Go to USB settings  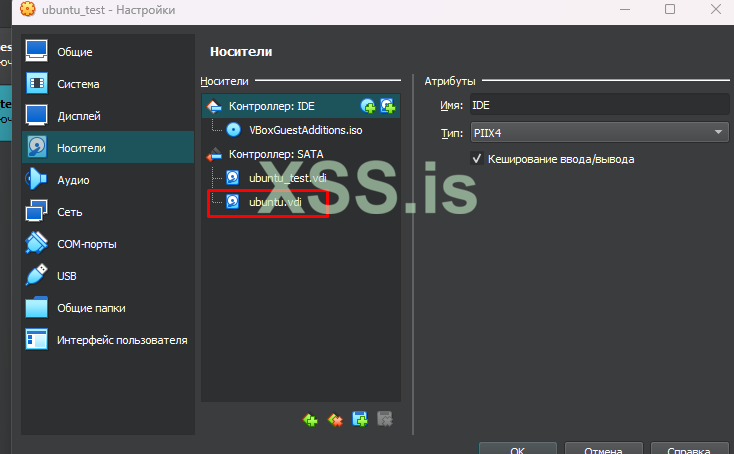[x=108, y=276]
